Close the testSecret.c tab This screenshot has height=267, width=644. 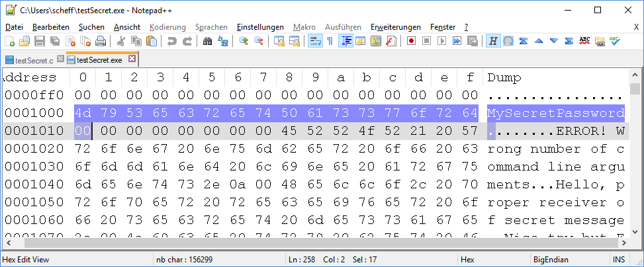tap(60, 59)
